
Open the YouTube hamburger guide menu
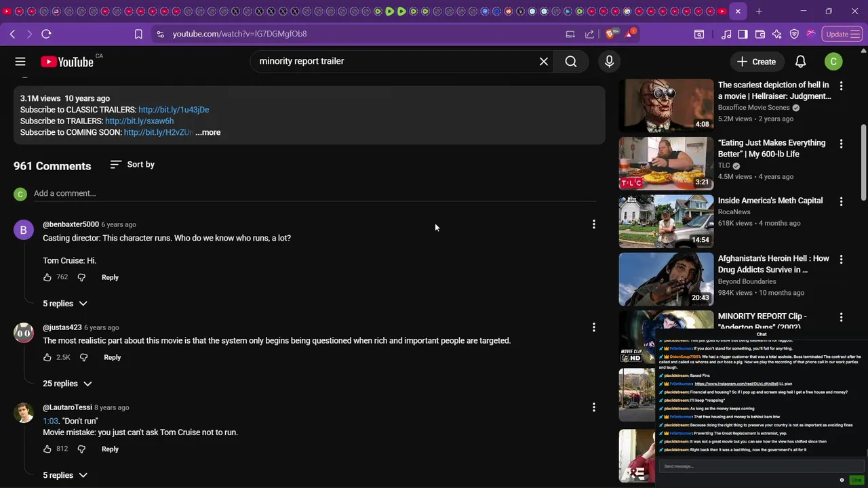[x=20, y=62]
